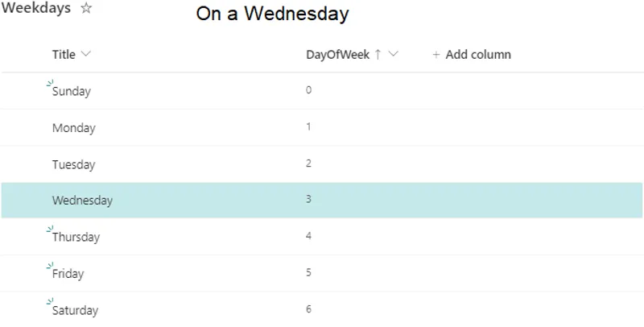Open the Thursday list item

[x=76, y=238]
